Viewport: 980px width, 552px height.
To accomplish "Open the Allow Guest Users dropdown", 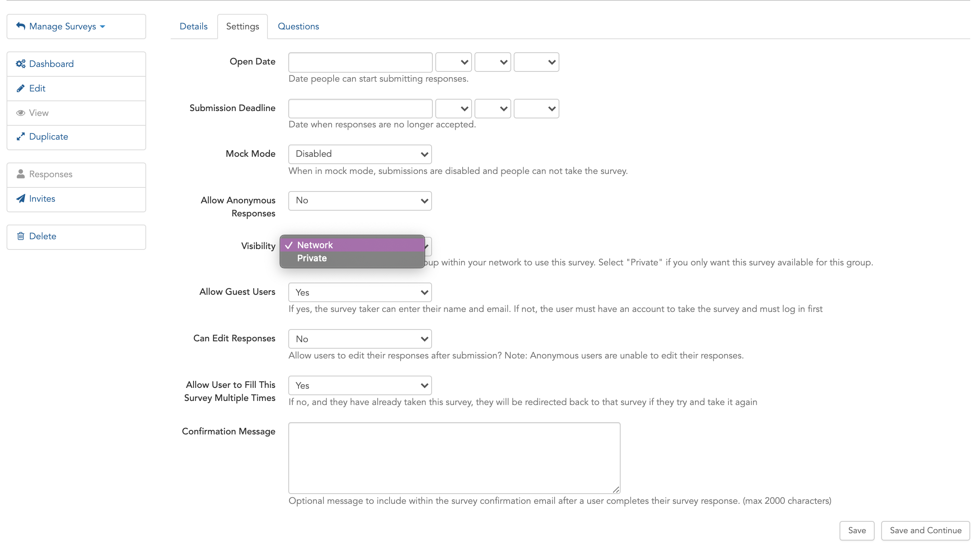I will click(360, 292).
